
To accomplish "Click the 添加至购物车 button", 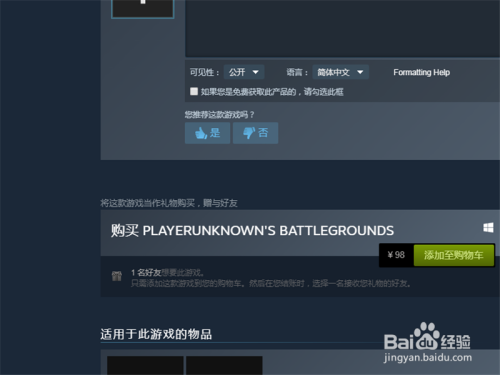I will tap(454, 255).
